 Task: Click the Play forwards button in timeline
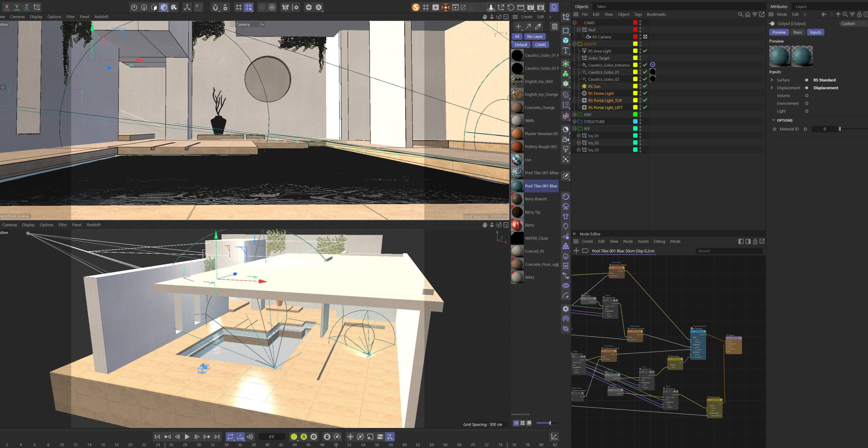(187, 436)
